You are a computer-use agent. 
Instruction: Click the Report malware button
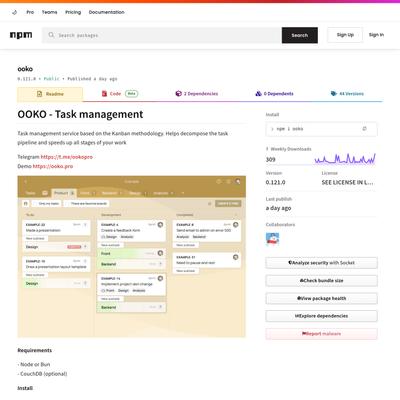pyautogui.click(x=321, y=334)
